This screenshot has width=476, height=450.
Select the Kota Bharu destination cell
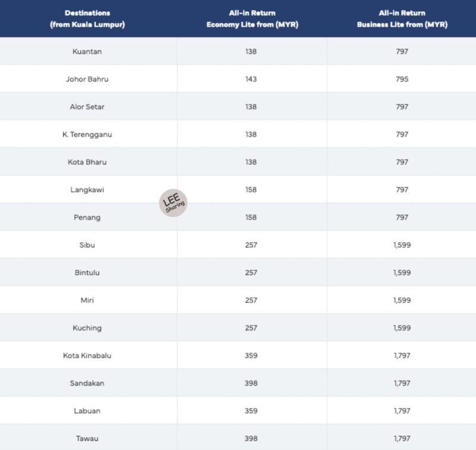coord(87,162)
